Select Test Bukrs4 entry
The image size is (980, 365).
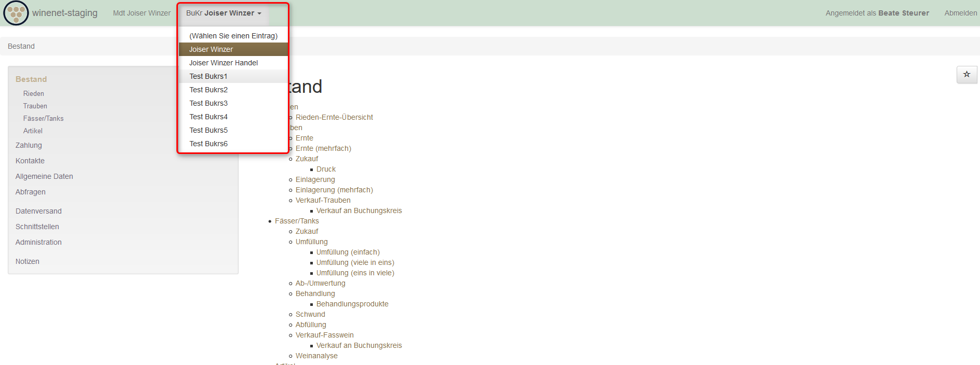pos(208,117)
